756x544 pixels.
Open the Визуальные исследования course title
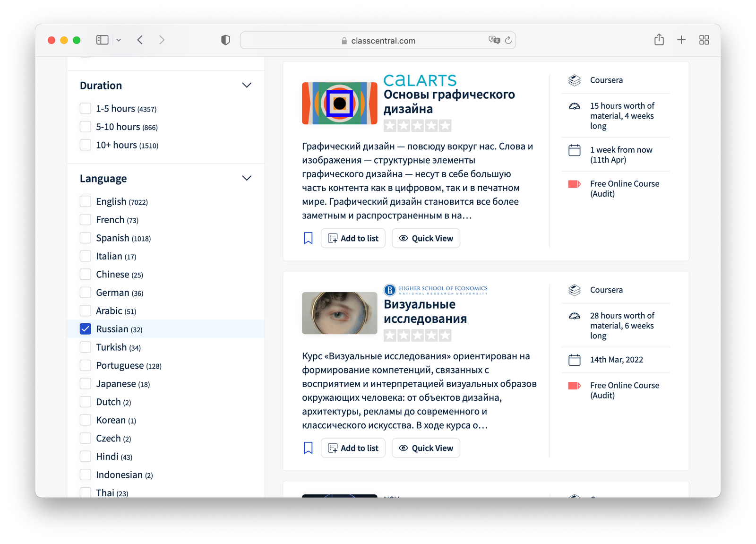pyautogui.click(x=425, y=311)
